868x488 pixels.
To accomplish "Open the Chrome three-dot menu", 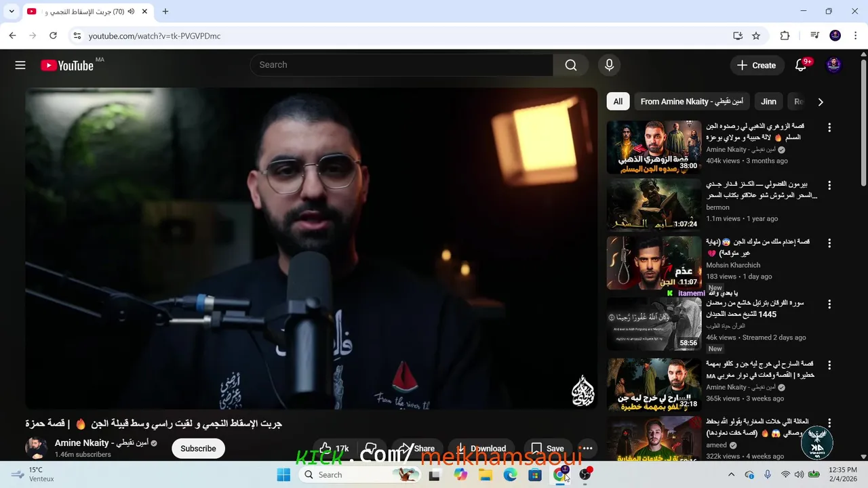I will pos(854,36).
